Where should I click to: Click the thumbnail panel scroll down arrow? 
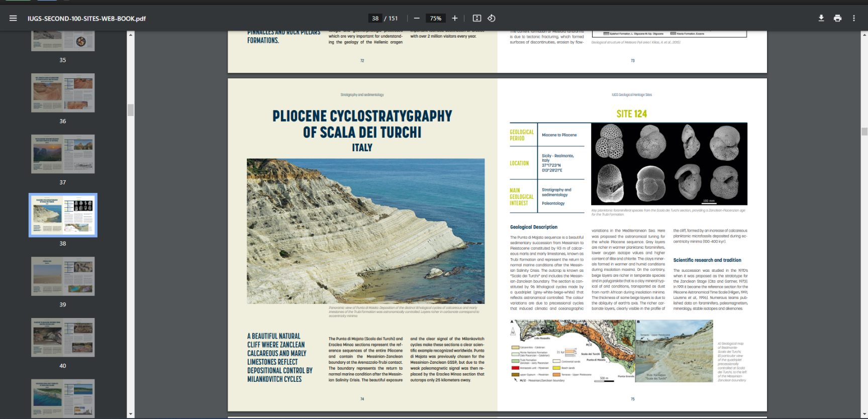(131, 414)
